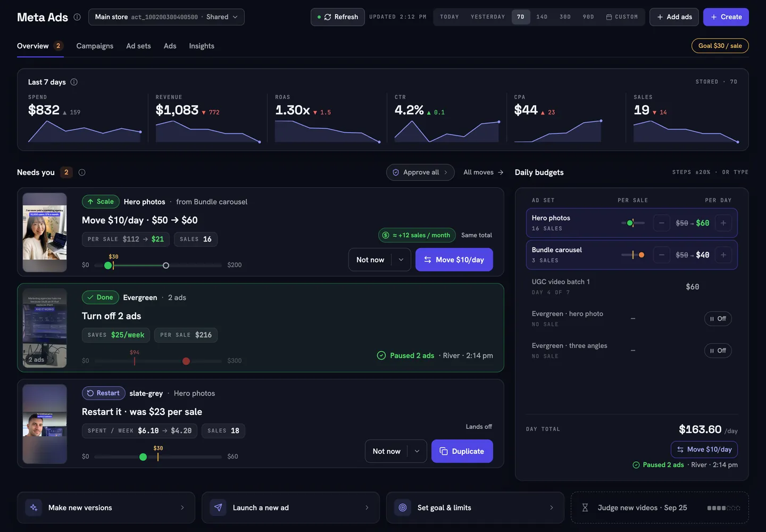The height and width of the screenshot is (532, 766).
Task: Select the YESTERDAY date range
Action: pyautogui.click(x=488, y=17)
